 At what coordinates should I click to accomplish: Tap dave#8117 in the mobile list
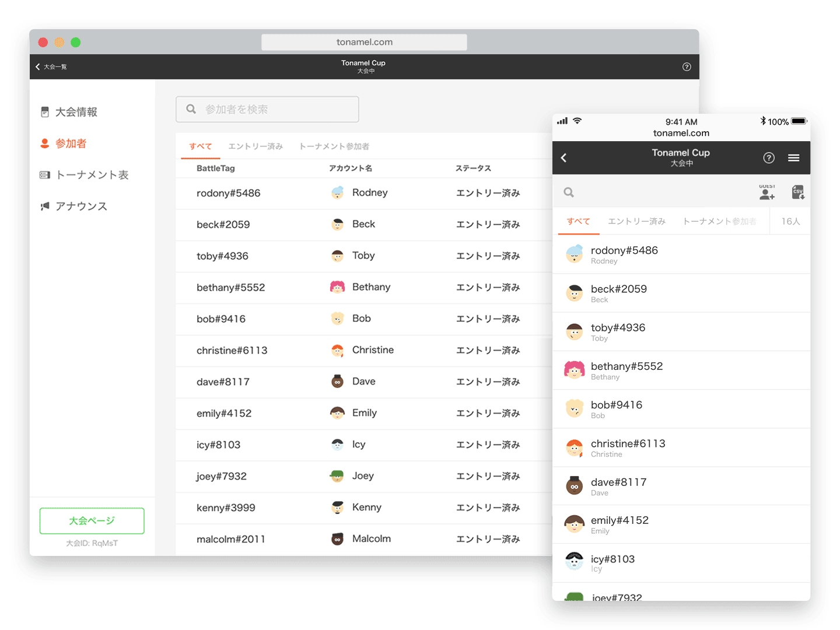618,486
